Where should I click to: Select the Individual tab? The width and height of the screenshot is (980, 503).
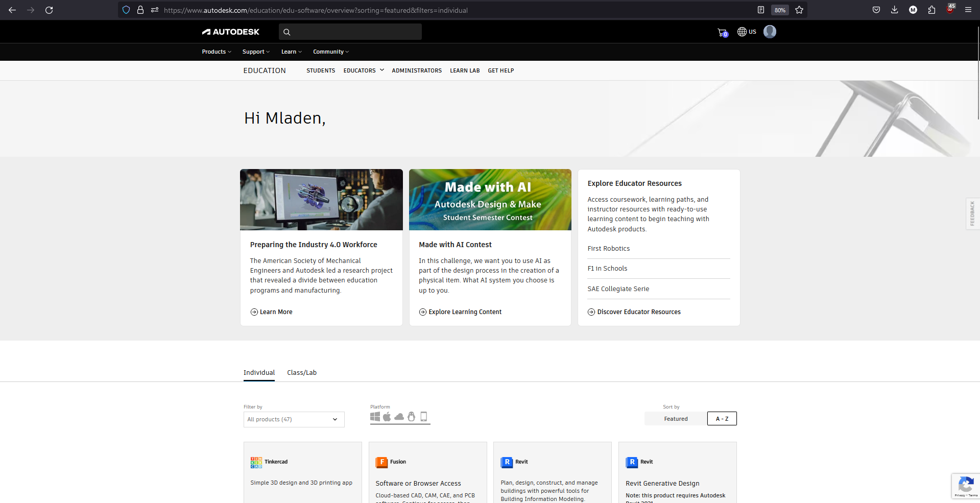pyautogui.click(x=259, y=372)
